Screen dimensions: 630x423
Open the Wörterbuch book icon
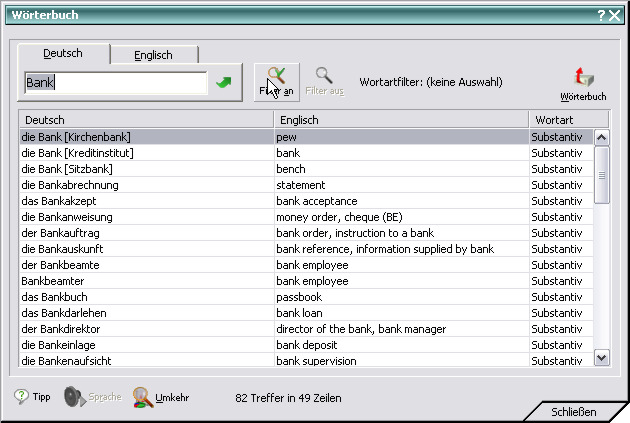583,78
